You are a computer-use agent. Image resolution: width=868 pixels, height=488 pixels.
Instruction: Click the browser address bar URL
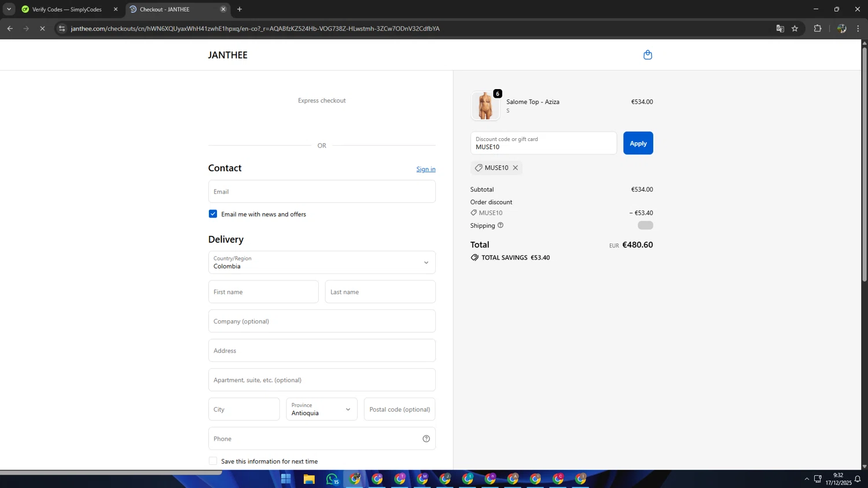255,28
